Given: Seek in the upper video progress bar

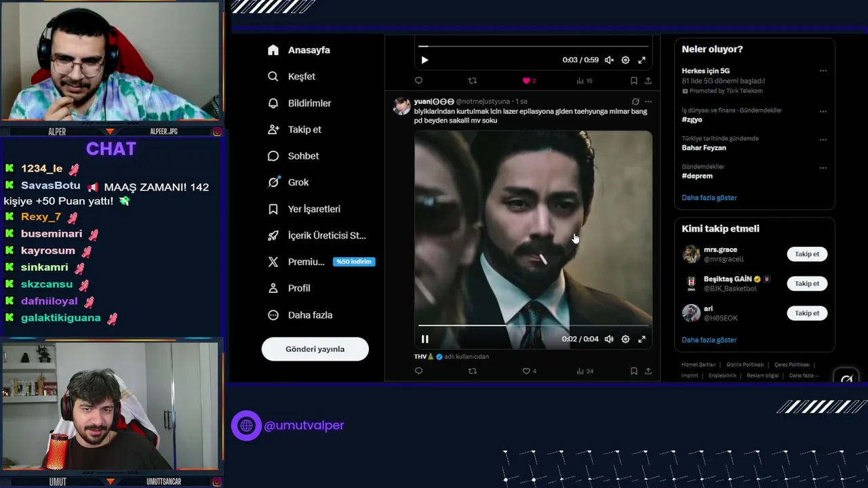Looking at the screenshot, I should [x=533, y=46].
